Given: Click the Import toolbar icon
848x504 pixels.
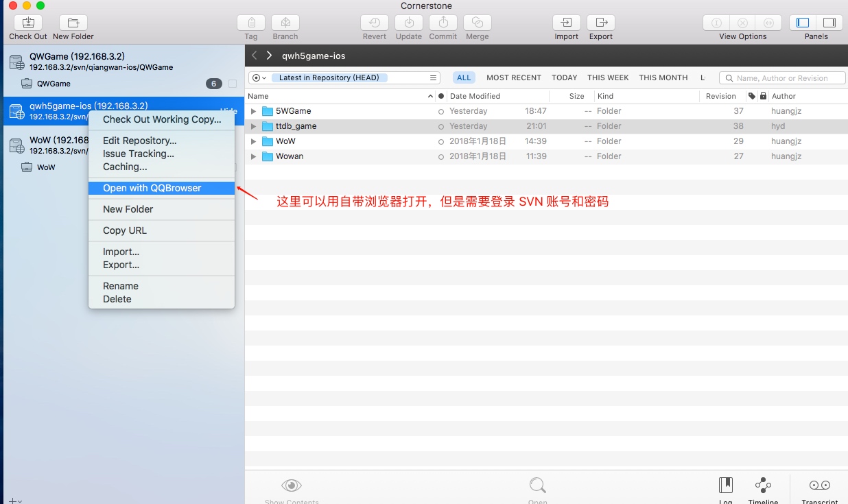Looking at the screenshot, I should pyautogui.click(x=567, y=23).
